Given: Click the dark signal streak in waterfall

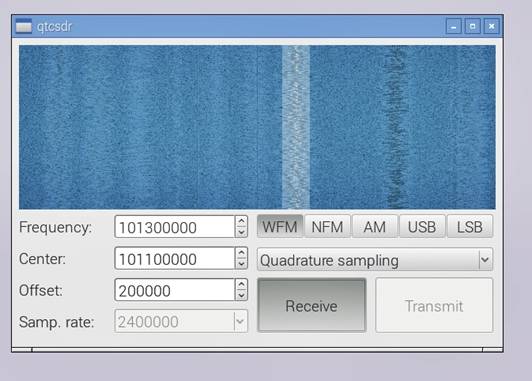Looking at the screenshot, I should click(x=396, y=127).
